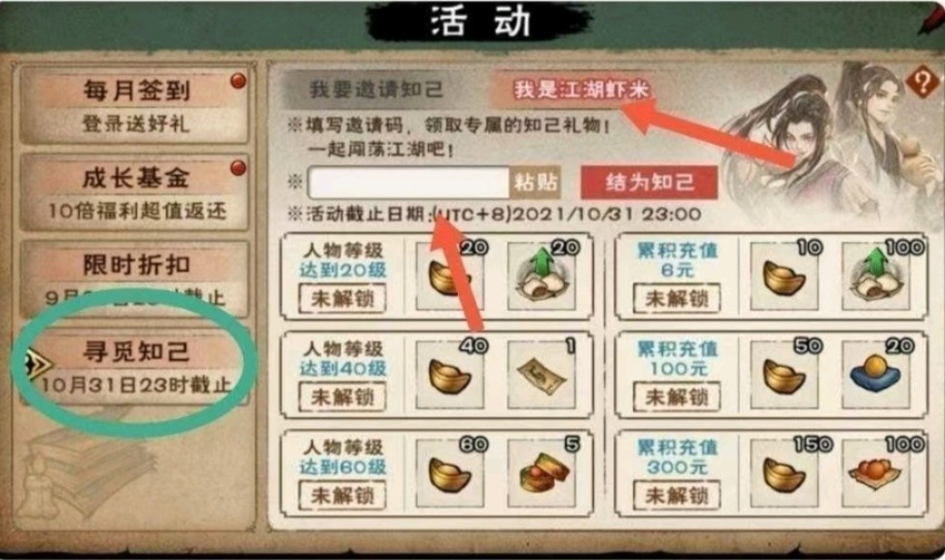Tap gold ingot reward for 累积充值6元
The height and width of the screenshot is (560, 945).
pos(784,276)
